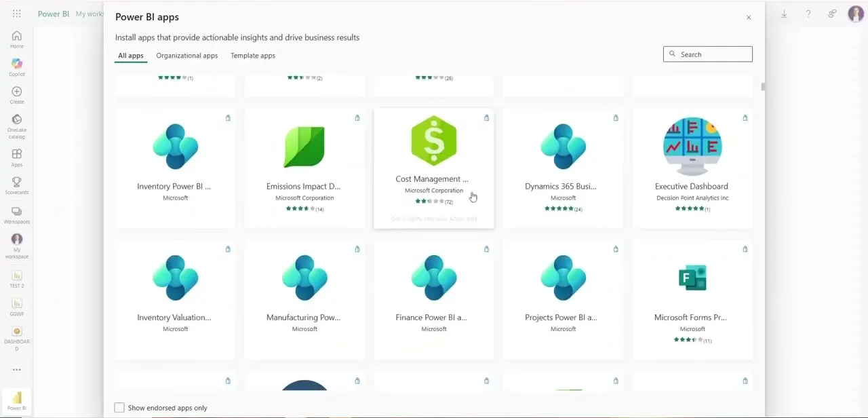
Task: Open OneLake catalog in sidebar
Action: pyautogui.click(x=17, y=126)
